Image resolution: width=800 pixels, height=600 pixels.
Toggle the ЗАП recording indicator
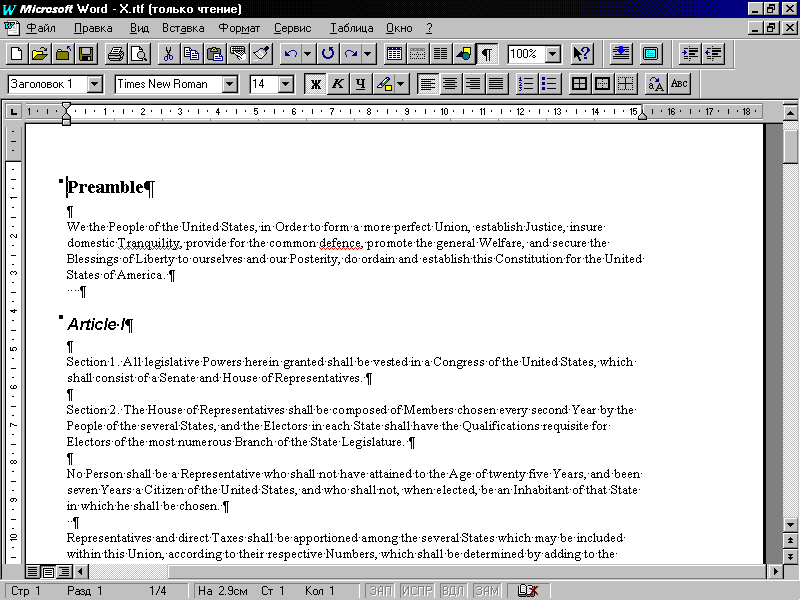tap(381, 591)
